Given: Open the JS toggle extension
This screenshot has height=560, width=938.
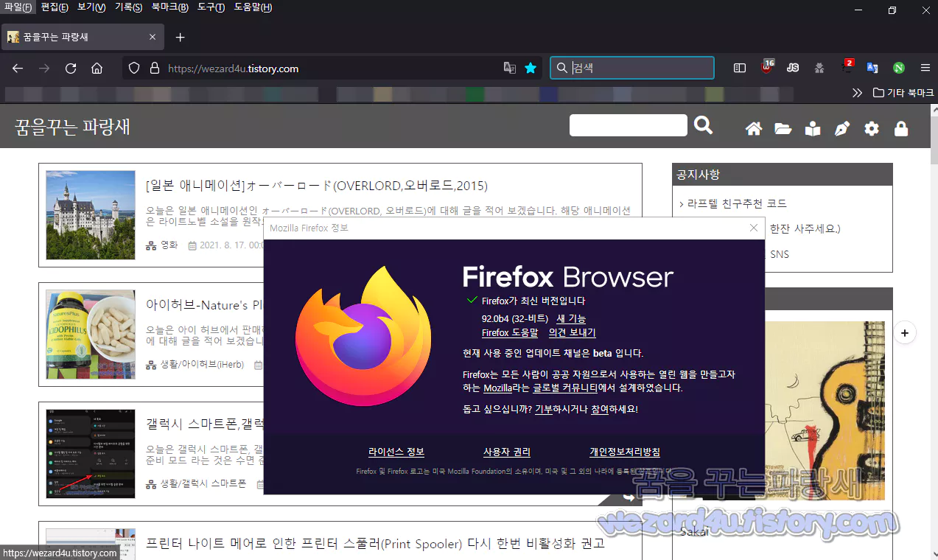Looking at the screenshot, I should [792, 68].
